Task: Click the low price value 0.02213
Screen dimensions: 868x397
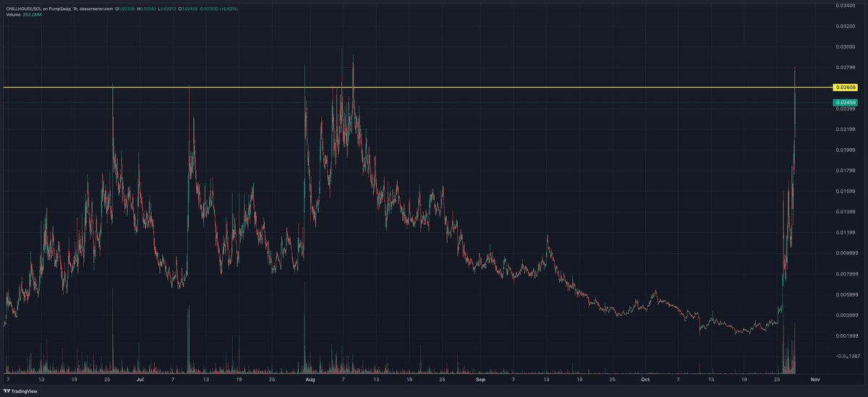Action: pos(168,9)
